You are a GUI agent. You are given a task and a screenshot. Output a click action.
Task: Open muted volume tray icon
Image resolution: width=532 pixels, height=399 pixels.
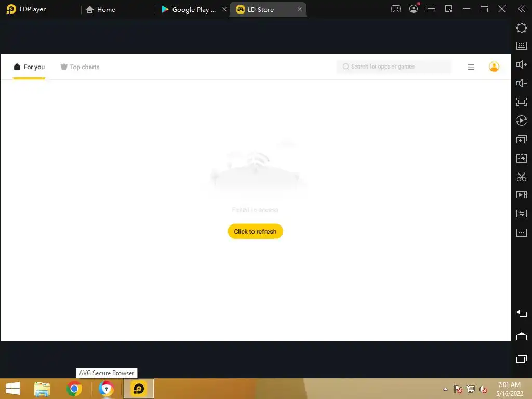483,389
